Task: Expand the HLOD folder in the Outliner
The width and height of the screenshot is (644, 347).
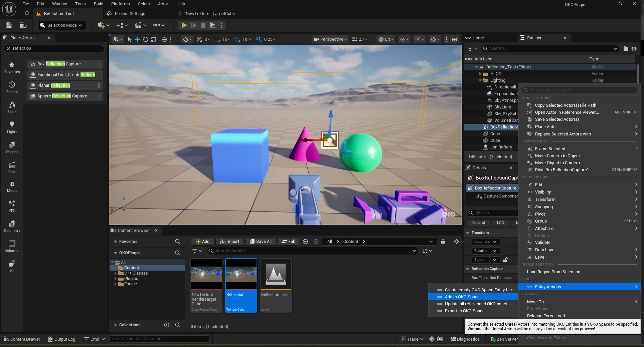Action: point(480,74)
